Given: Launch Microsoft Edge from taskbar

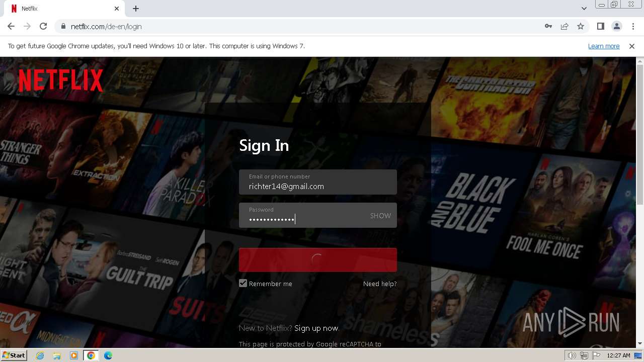Looking at the screenshot, I should 108,355.
